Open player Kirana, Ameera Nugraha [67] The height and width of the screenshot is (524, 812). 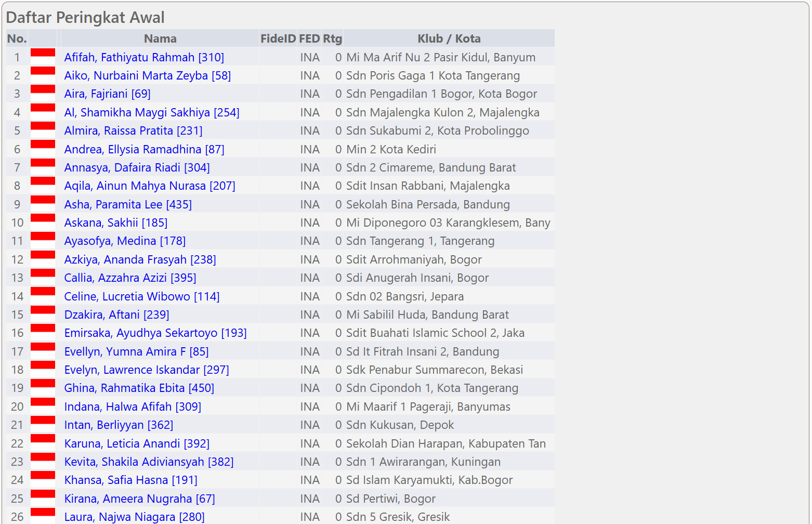139,499
